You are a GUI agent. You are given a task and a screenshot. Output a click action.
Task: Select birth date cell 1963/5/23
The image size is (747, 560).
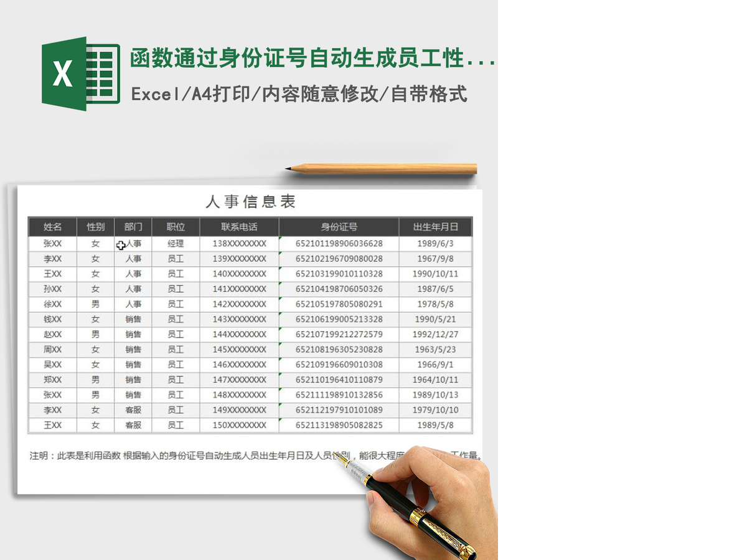tap(436, 350)
